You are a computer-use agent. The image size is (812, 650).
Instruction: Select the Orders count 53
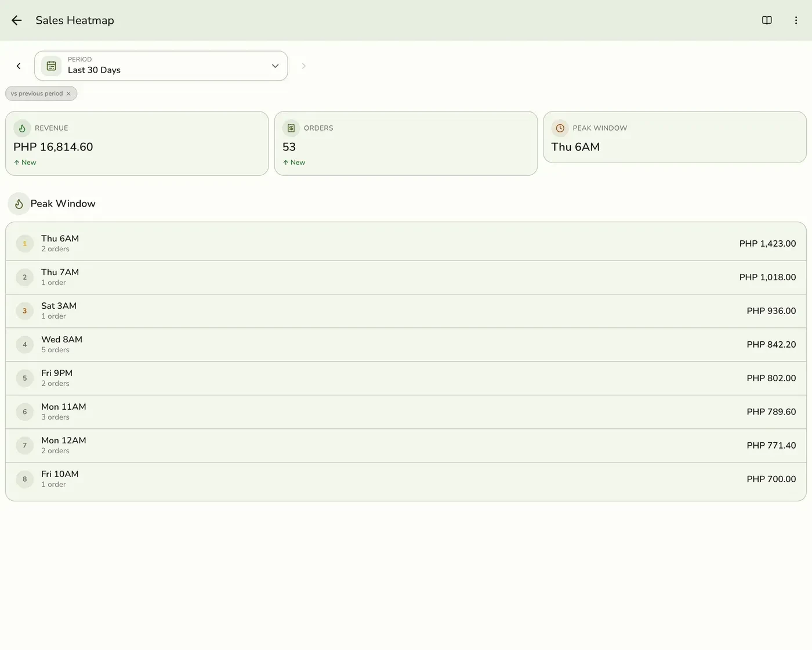pyautogui.click(x=289, y=147)
